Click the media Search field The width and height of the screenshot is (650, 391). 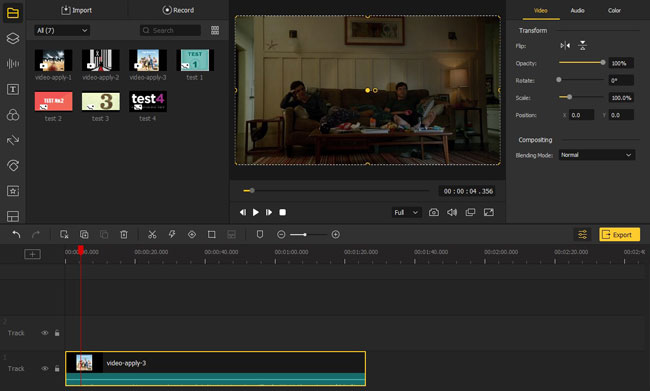tap(170, 30)
